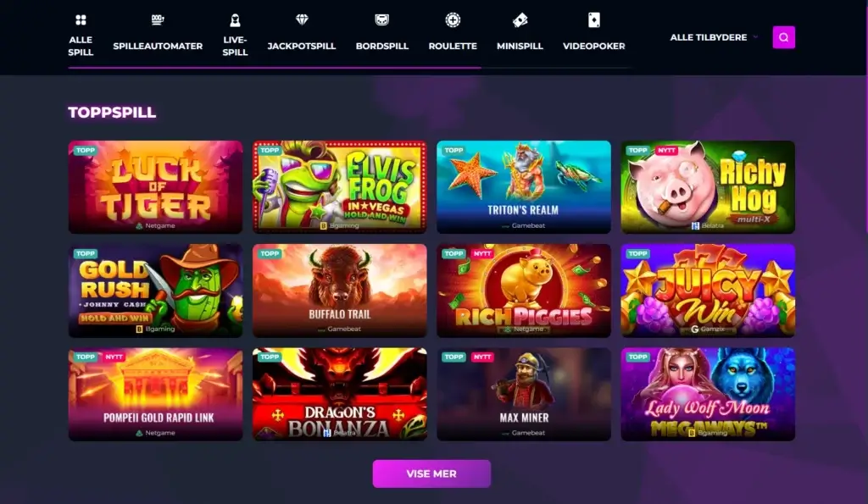Click the Live-Spill dealer icon
This screenshot has width=868, height=504.
(x=235, y=20)
